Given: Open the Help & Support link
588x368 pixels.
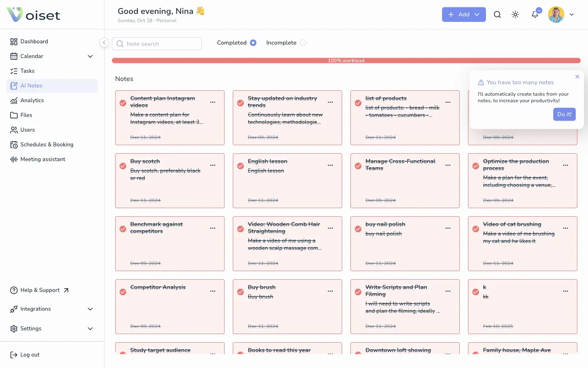Looking at the screenshot, I should 40,290.
